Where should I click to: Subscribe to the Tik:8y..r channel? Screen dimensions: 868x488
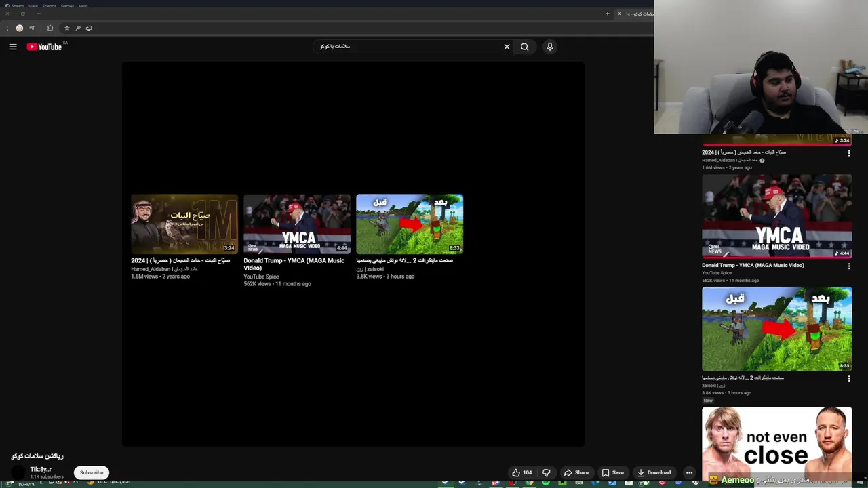click(92, 472)
